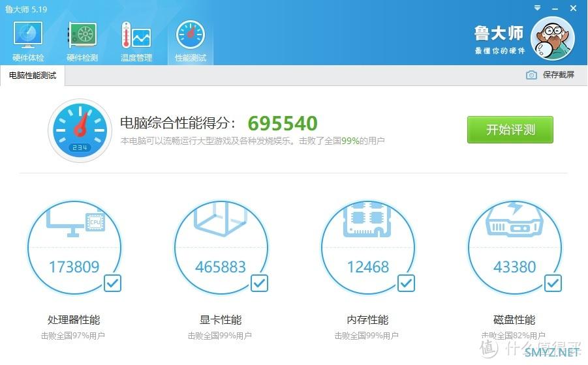Toggle the 处理器性能 checkbox
Screen dimensions: 588x365
(x=112, y=283)
